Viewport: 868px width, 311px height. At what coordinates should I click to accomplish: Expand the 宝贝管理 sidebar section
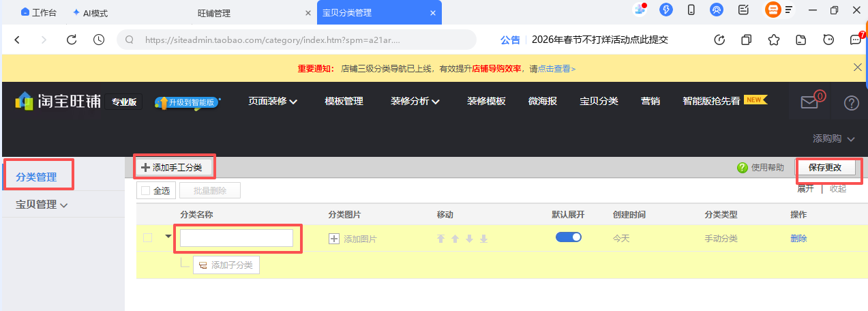coord(42,204)
